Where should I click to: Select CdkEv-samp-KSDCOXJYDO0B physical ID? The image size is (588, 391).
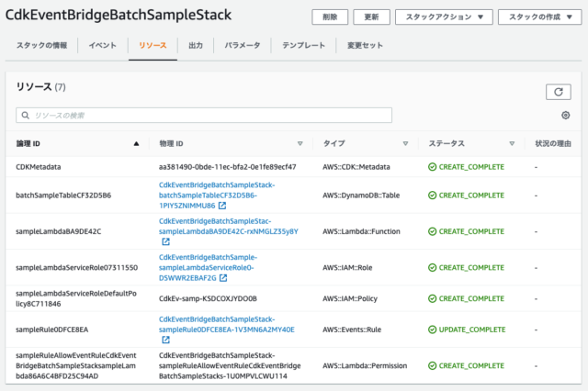click(208, 299)
